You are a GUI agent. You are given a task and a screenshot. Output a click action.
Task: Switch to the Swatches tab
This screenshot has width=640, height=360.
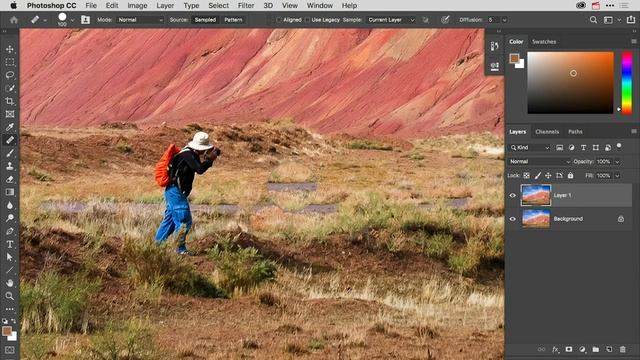[x=544, y=42]
